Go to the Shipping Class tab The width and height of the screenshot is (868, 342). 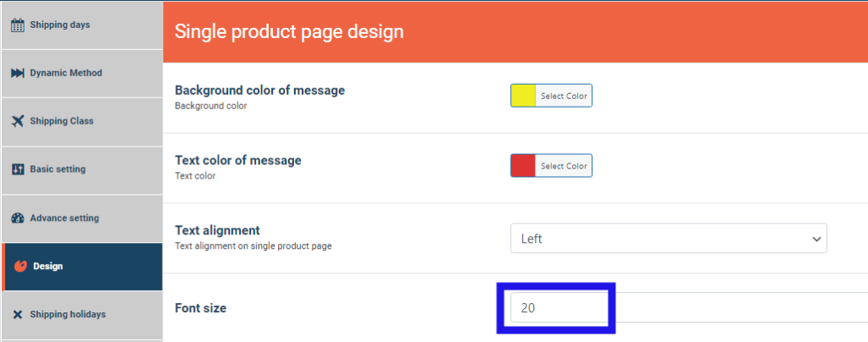[61, 121]
